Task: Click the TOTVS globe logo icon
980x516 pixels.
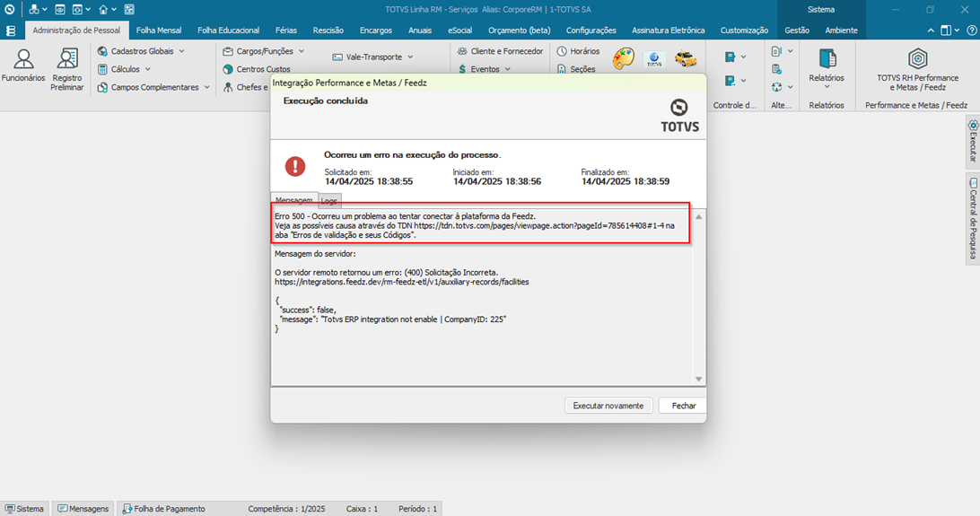Action: coord(654,59)
